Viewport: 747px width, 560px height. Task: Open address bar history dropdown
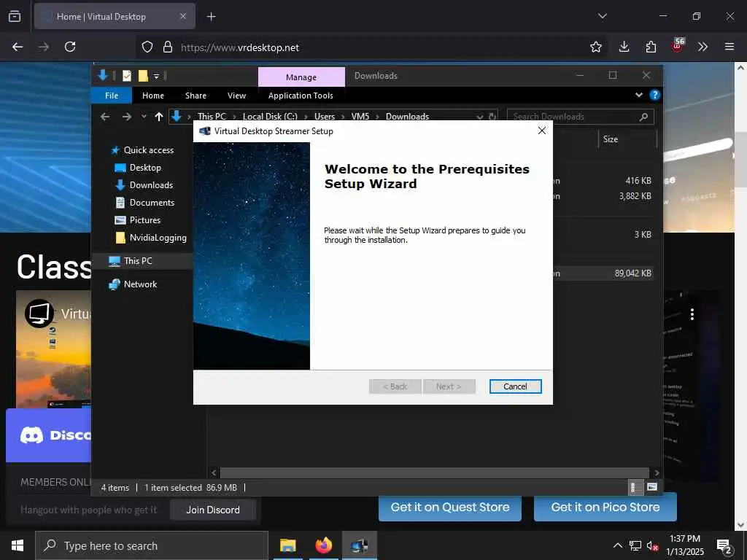pos(480,117)
